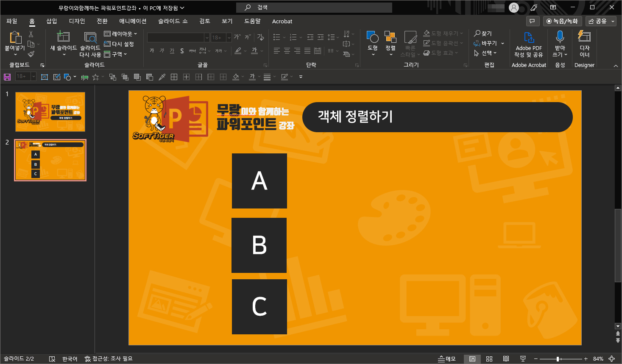Open the 선택 select dropdown
The height and width of the screenshot is (364, 622).
[485, 53]
